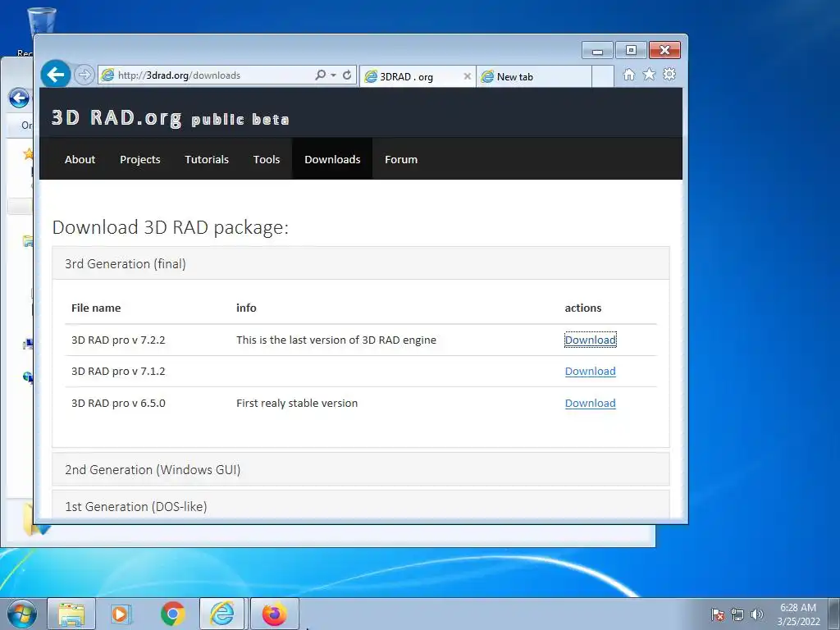Click the File name column header
Screen dimensions: 840x630
[x=96, y=308]
